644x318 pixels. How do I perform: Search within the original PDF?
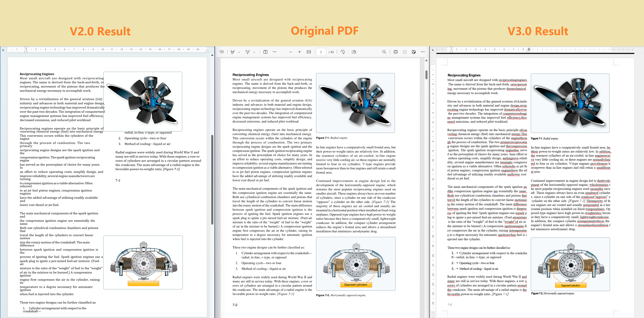tap(384, 52)
